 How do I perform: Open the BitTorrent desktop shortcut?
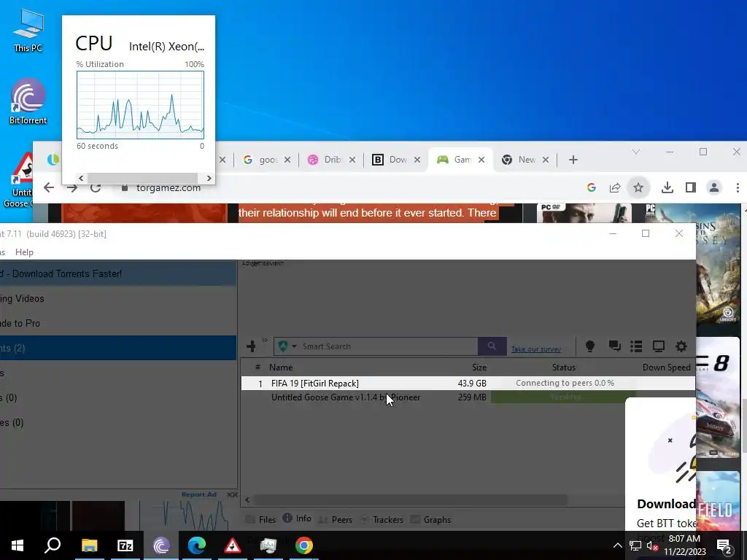[28, 101]
